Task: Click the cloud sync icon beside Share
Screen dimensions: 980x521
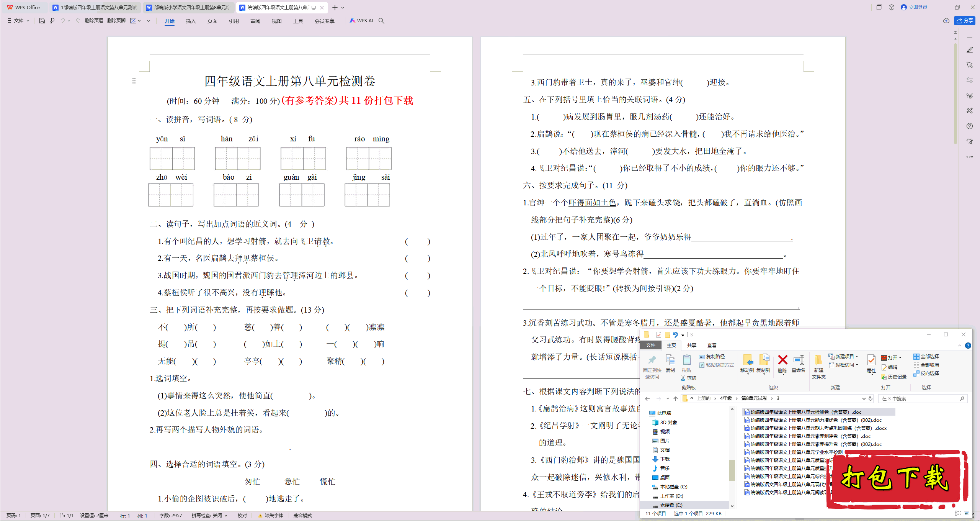Action: click(x=946, y=21)
